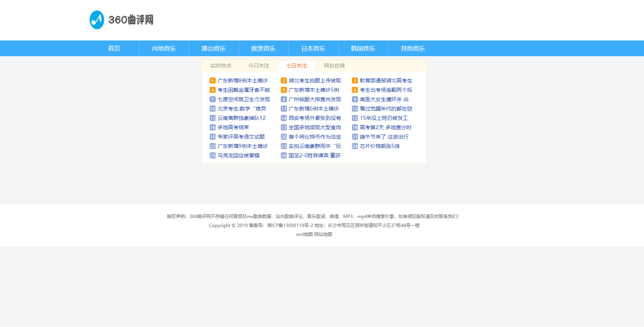Open the 网站地图 footer link
The height and width of the screenshot is (327, 644).
pyautogui.click(x=323, y=234)
